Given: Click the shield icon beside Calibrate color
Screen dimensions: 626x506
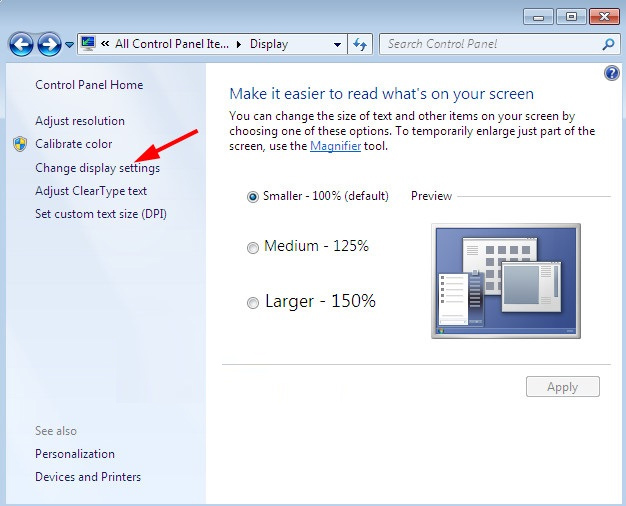Looking at the screenshot, I should point(20,144).
